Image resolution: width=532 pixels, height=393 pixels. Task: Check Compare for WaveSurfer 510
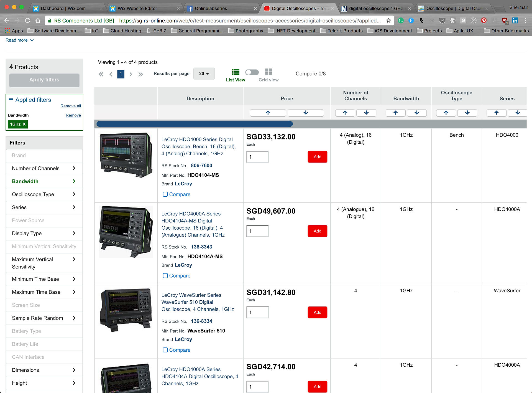pyautogui.click(x=165, y=350)
